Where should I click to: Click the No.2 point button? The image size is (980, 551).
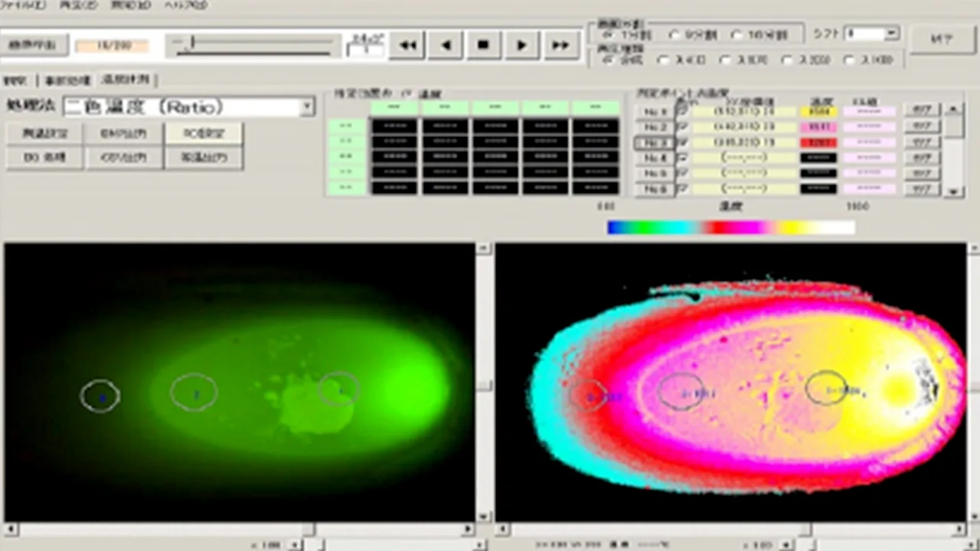coord(655,127)
